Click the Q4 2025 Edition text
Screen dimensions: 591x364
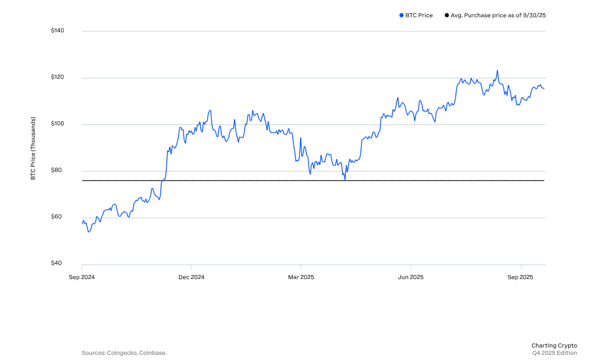tap(554, 353)
